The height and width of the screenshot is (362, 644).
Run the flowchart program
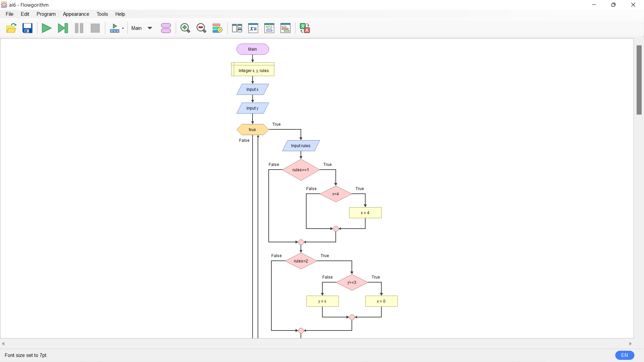(47, 28)
